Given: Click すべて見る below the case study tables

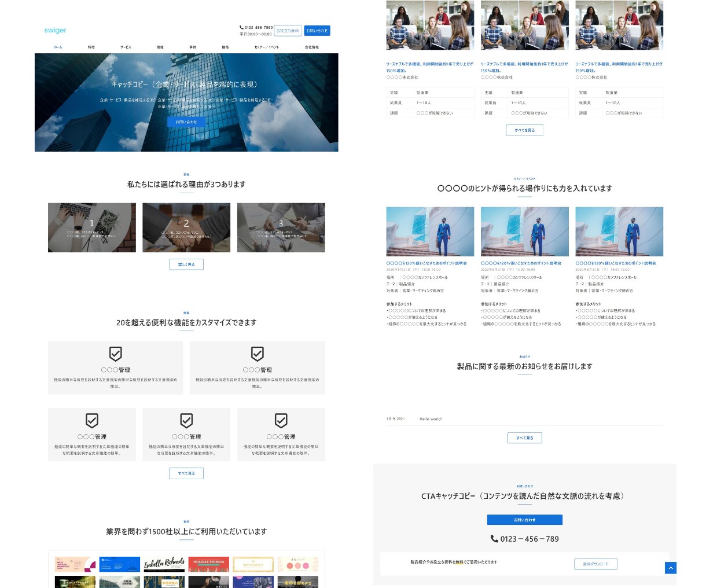Looking at the screenshot, I should [525, 130].
